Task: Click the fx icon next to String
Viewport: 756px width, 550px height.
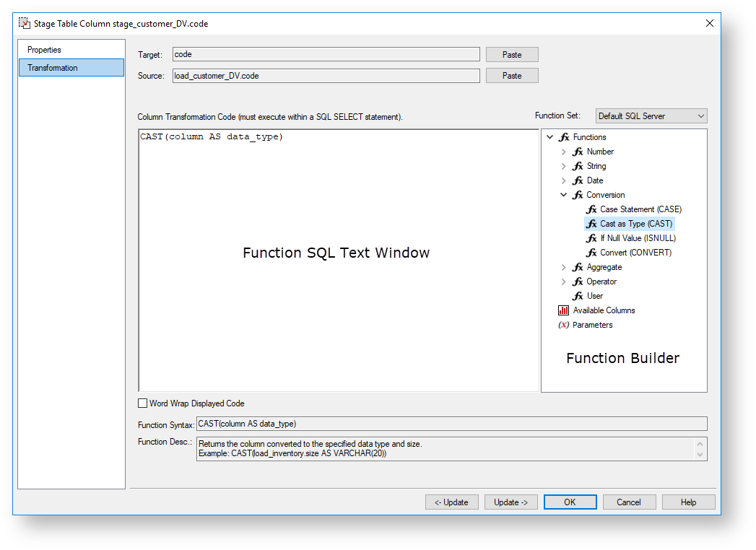Action: 578,166
